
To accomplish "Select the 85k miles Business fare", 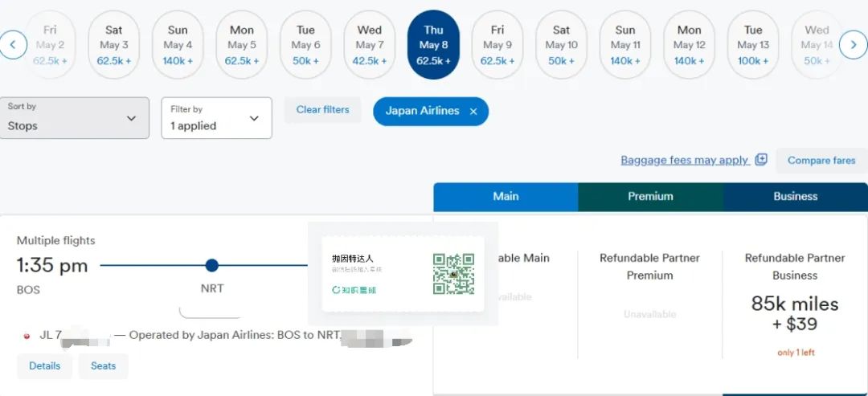I will click(795, 313).
